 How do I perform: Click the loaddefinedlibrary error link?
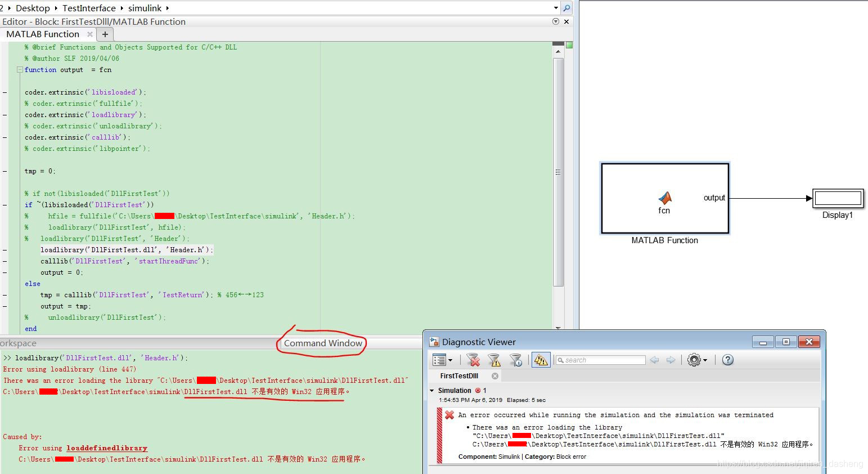pos(107,448)
